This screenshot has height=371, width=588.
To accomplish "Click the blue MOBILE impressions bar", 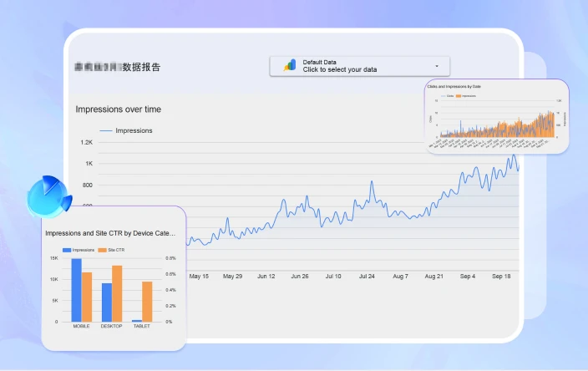I will (x=76, y=290).
